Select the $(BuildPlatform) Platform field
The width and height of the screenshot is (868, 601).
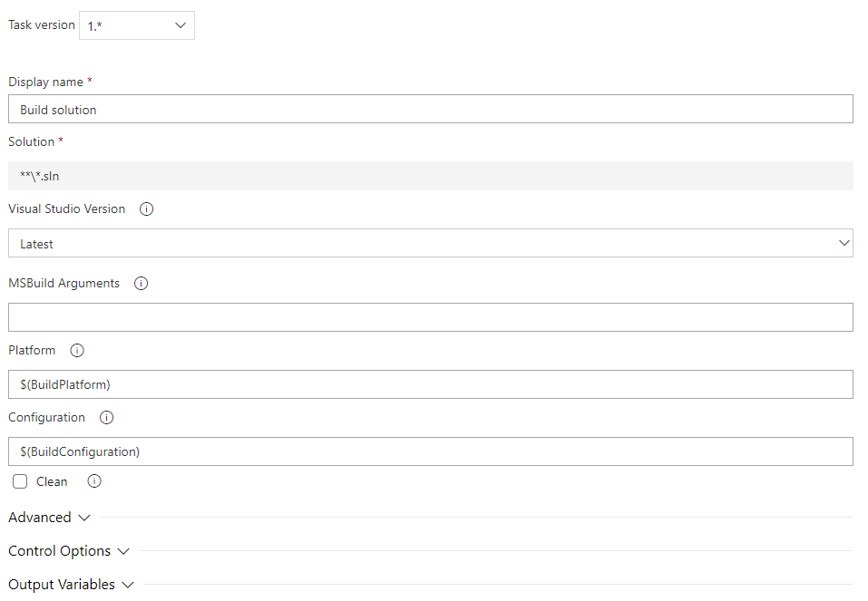430,384
